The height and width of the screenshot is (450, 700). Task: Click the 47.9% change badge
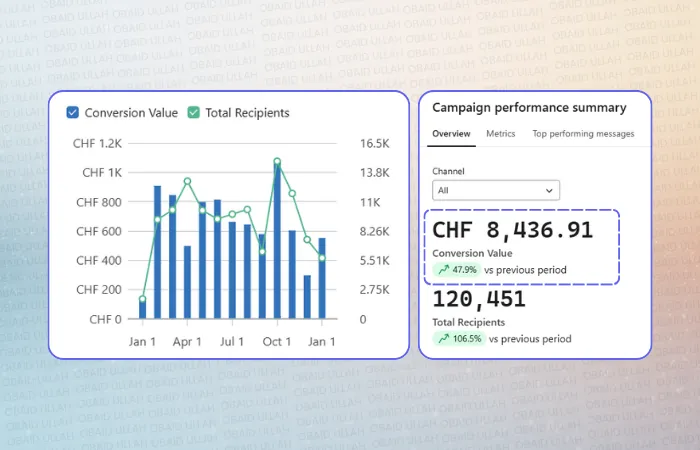click(x=457, y=270)
